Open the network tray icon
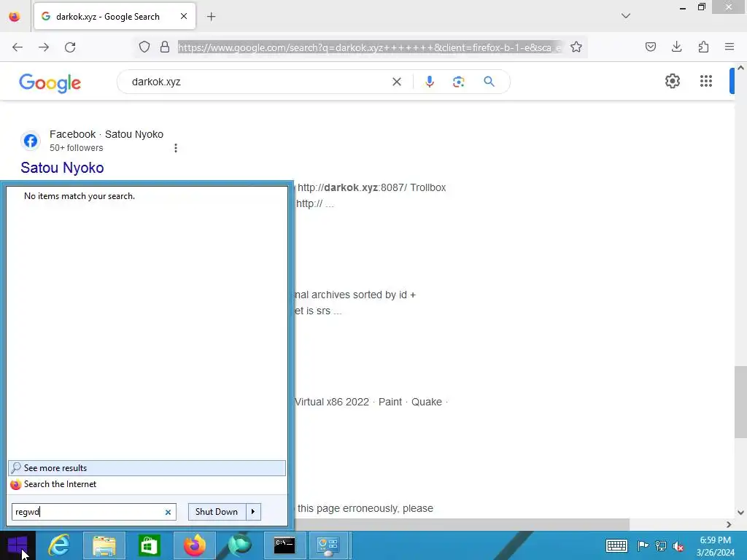747x560 pixels. pyautogui.click(x=661, y=545)
